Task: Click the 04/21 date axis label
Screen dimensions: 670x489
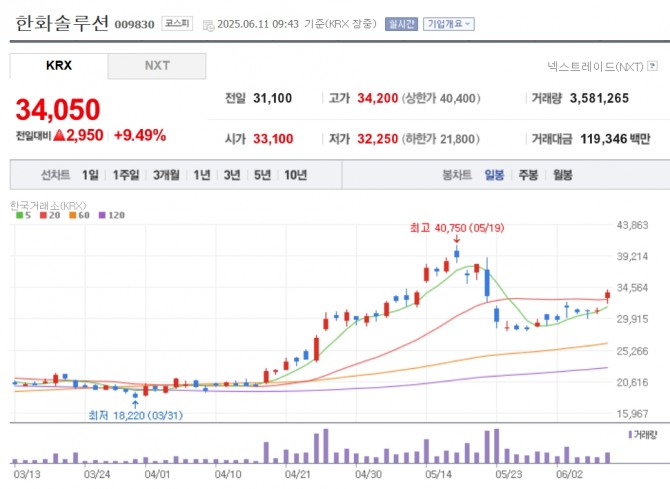Action: point(297,474)
